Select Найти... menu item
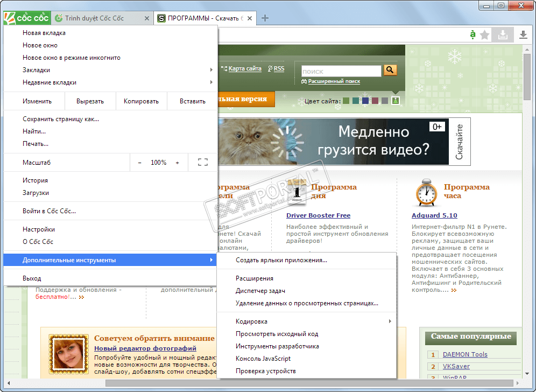The image size is (536, 392). [110, 131]
